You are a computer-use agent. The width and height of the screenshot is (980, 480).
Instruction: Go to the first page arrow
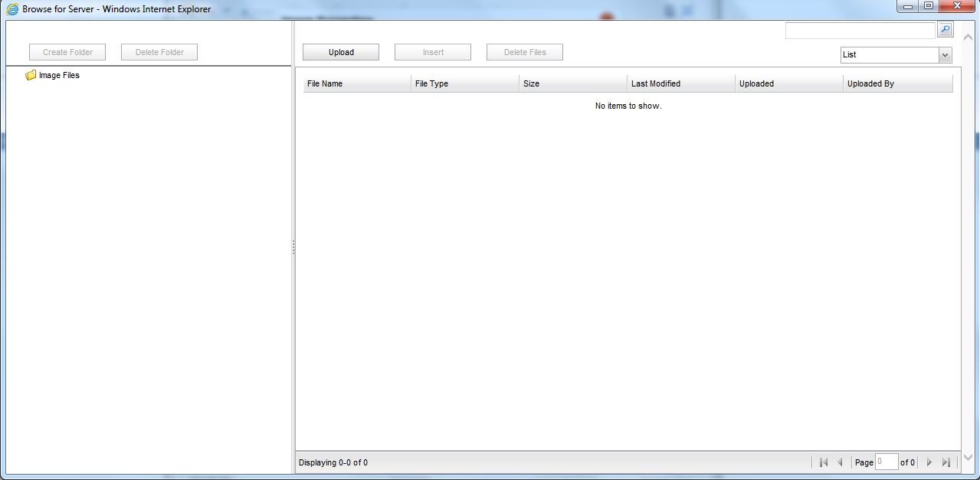pyautogui.click(x=824, y=462)
